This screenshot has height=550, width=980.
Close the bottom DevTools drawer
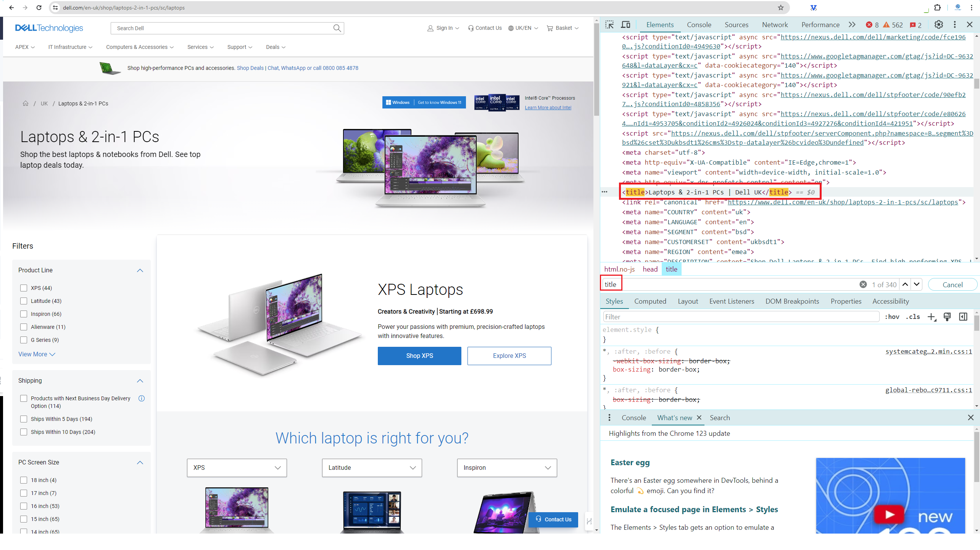coord(971,418)
